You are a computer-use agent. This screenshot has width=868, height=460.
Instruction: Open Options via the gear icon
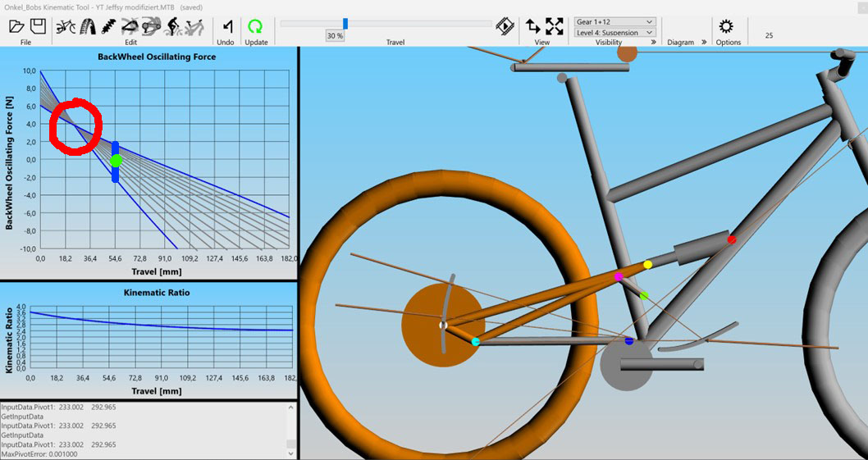tap(727, 25)
